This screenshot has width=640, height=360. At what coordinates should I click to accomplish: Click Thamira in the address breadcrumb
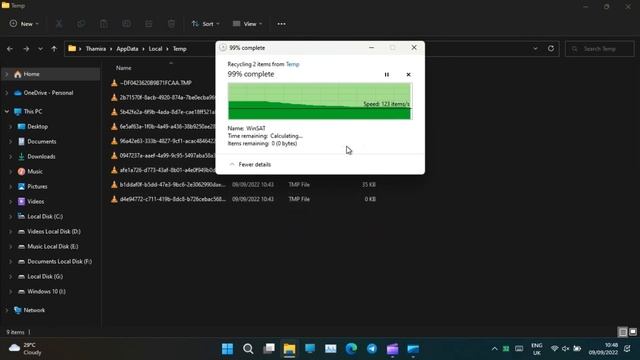point(96,49)
